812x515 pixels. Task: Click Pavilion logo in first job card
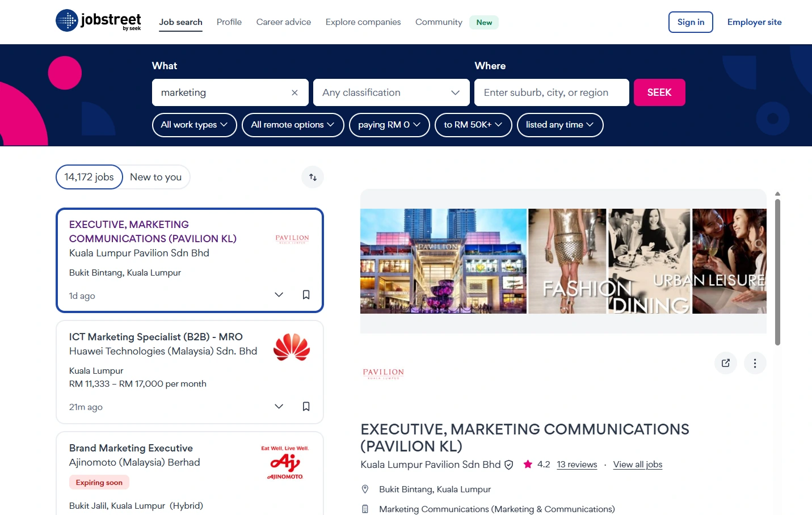[x=292, y=239]
